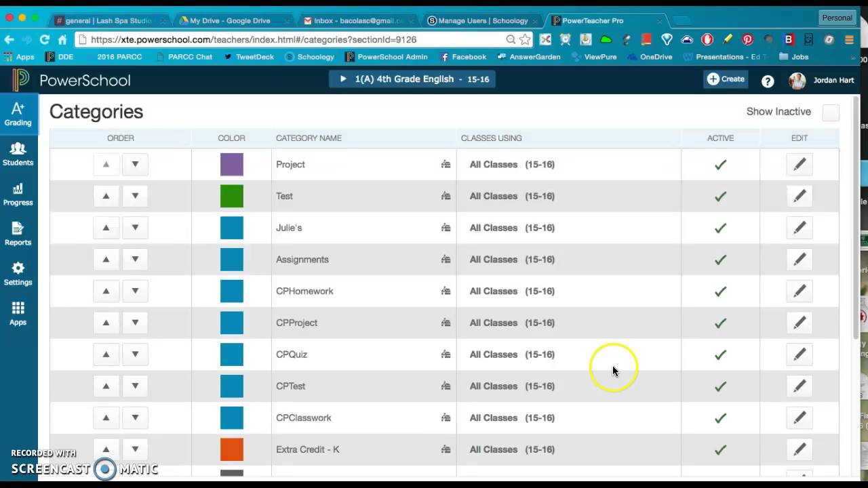Toggle the Show Inactive checkbox

tap(831, 113)
